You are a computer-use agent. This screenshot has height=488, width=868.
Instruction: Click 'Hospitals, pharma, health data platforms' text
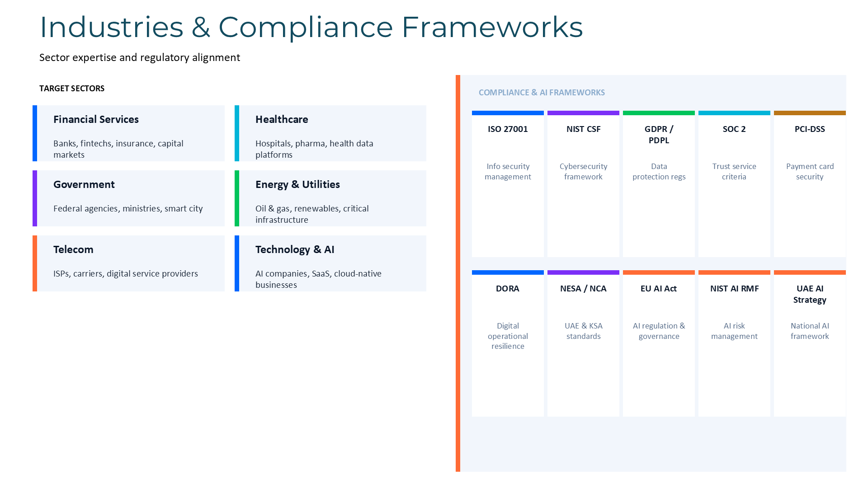point(314,149)
